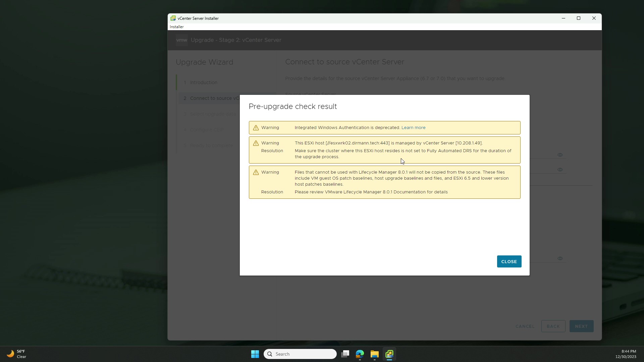
Task: Click the BACK button in the wizard
Action: [x=553, y=326]
